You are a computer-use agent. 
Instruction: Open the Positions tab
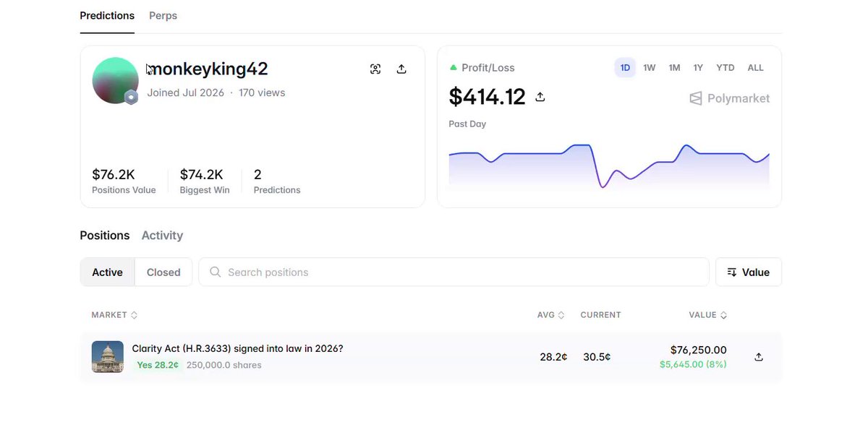pos(105,236)
